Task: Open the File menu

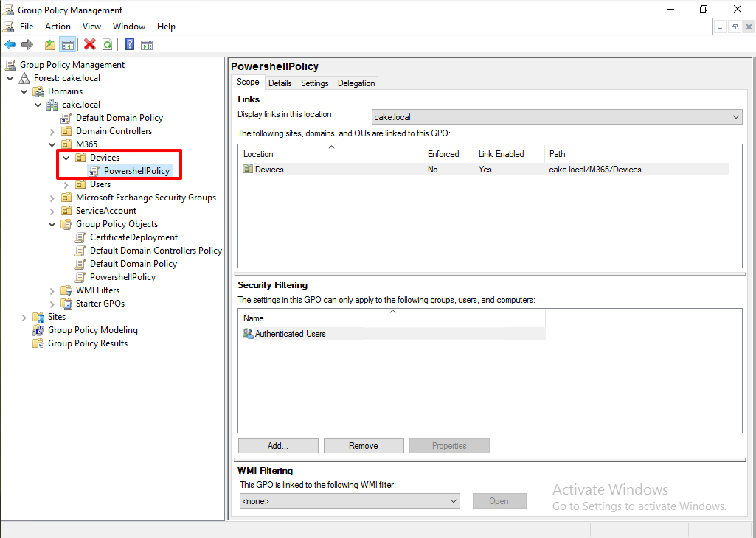Action: pyautogui.click(x=27, y=27)
